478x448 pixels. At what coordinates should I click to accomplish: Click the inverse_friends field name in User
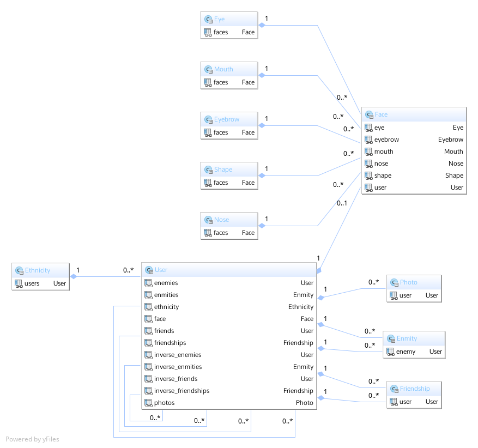point(176,379)
